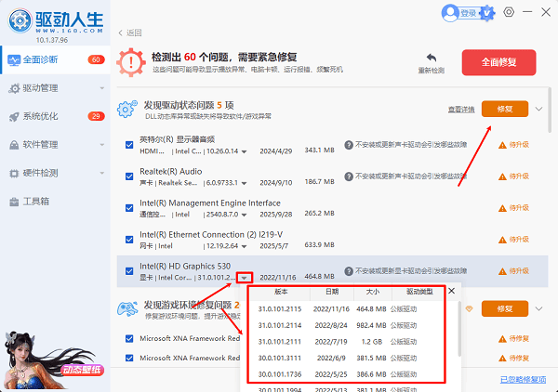The height and width of the screenshot is (392, 558).
Task: Open version dropdown for 6.0.9733.1
Action: click(244, 183)
